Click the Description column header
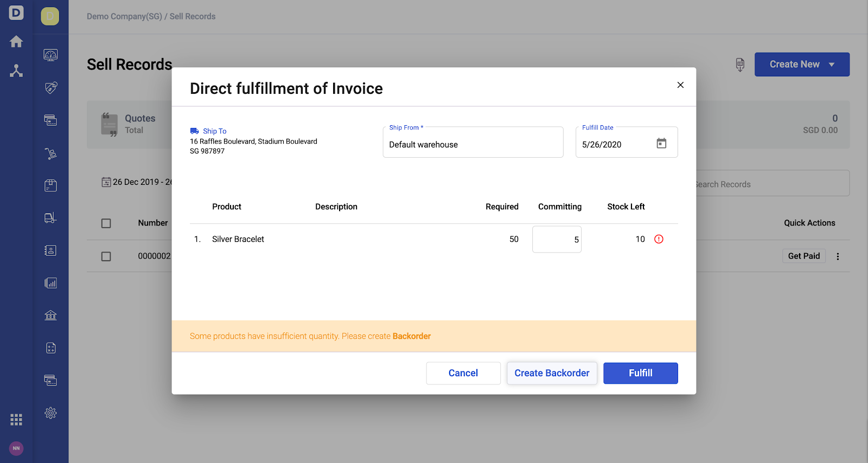Viewport: 868px width, 463px height. click(x=336, y=207)
